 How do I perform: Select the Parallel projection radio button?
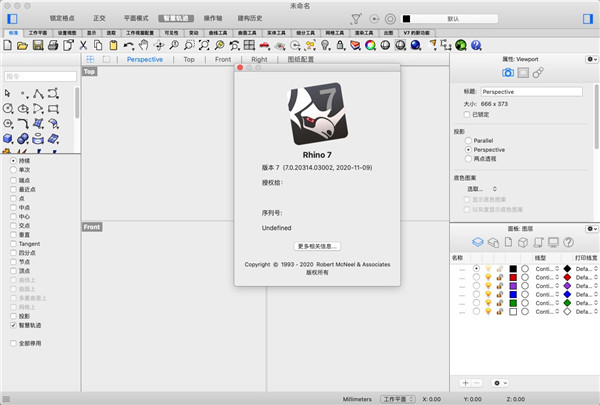coord(467,140)
